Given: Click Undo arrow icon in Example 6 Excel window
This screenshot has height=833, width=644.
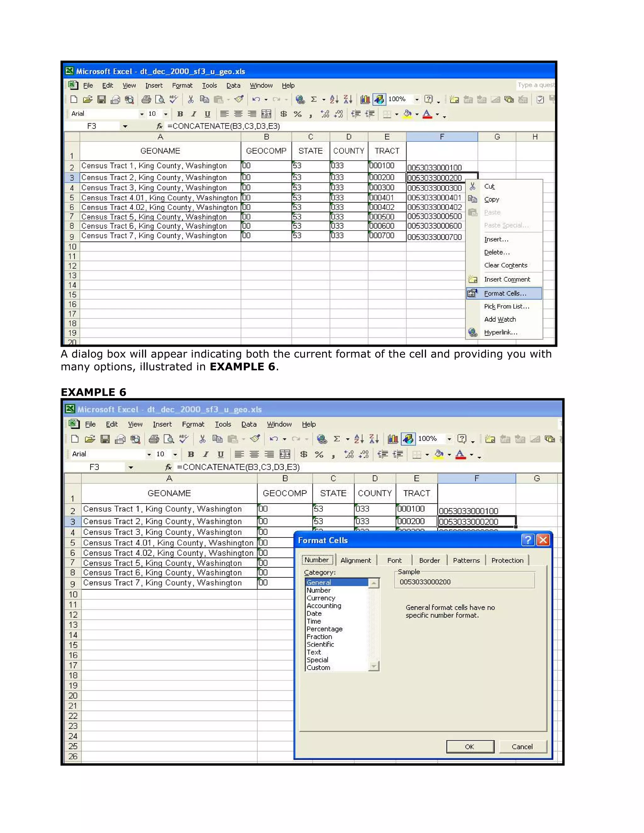Looking at the screenshot, I should (x=274, y=439).
